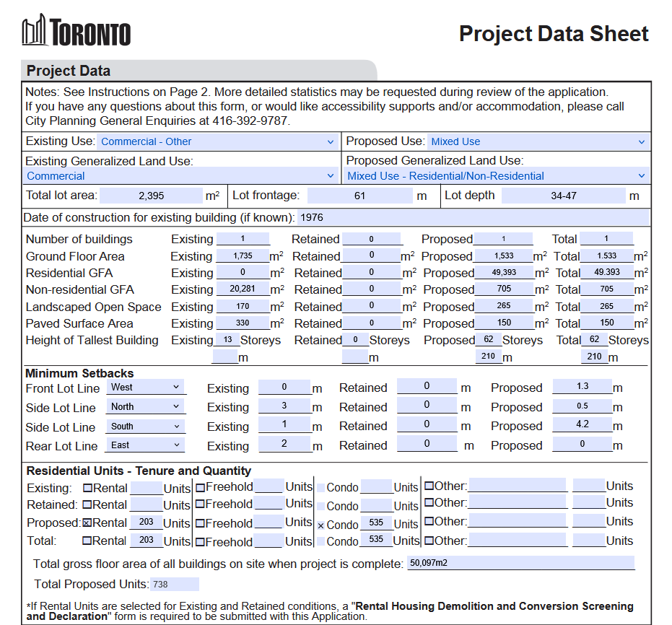Click the Total lot area field
672x625 pixels.
[x=151, y=196]
